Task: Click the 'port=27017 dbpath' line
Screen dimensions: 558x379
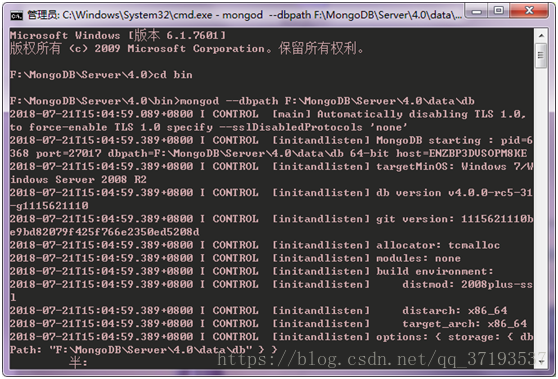Action: (268, 153)
